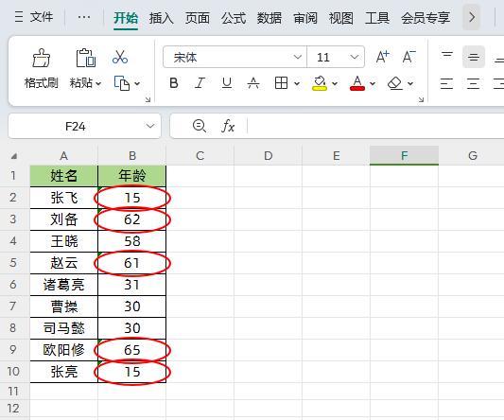Screen dimensions: 504x420
Task: Click the Format Painter brush icon
Action: click(x=42, y=58)
